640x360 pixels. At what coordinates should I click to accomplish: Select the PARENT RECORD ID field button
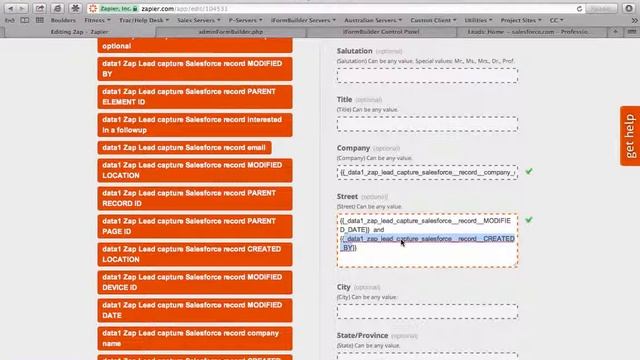[x=195, y=198]
